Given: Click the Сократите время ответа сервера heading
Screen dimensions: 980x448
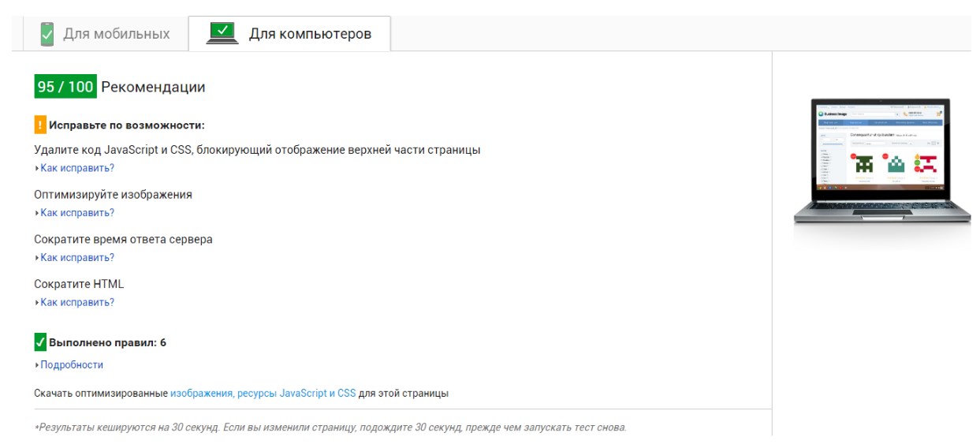Looking at the screenshot, I should 123,239.
